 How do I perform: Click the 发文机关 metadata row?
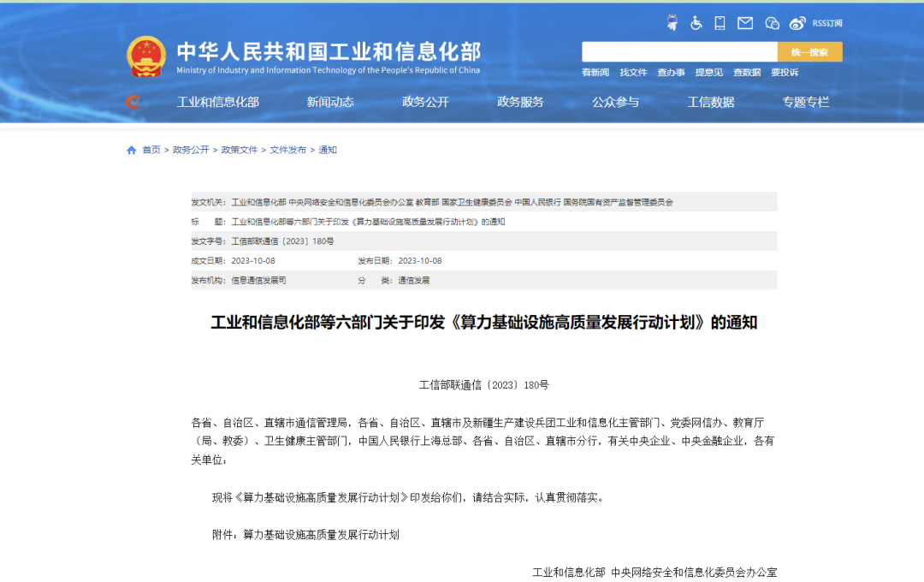coord(483,202)
